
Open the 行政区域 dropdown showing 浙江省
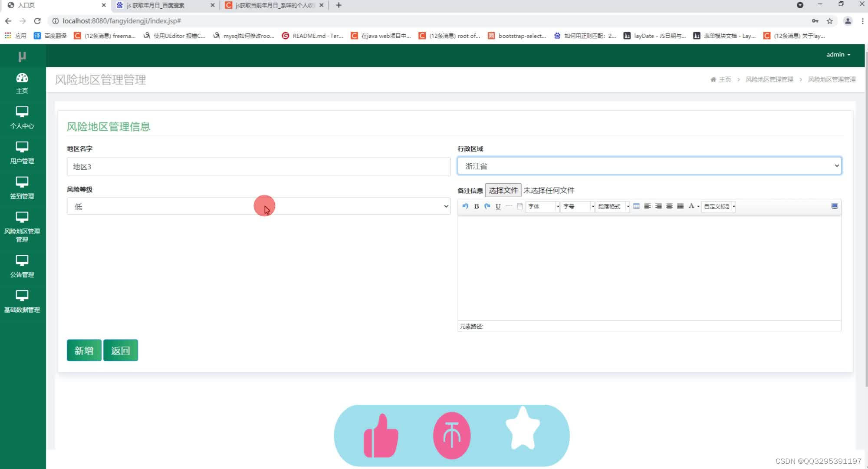click(x=649, y=166)
